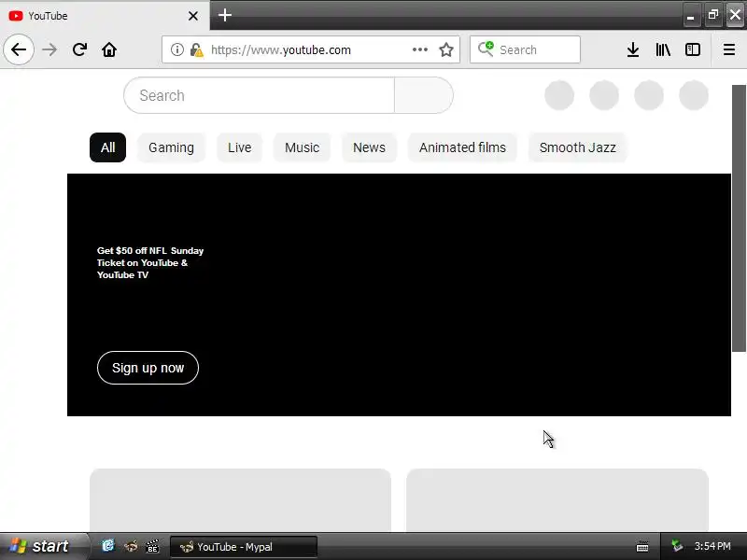The height and width of the screenshot is (560, 747).
Task: Open the Library bookshelf icon
Action: 663,49
